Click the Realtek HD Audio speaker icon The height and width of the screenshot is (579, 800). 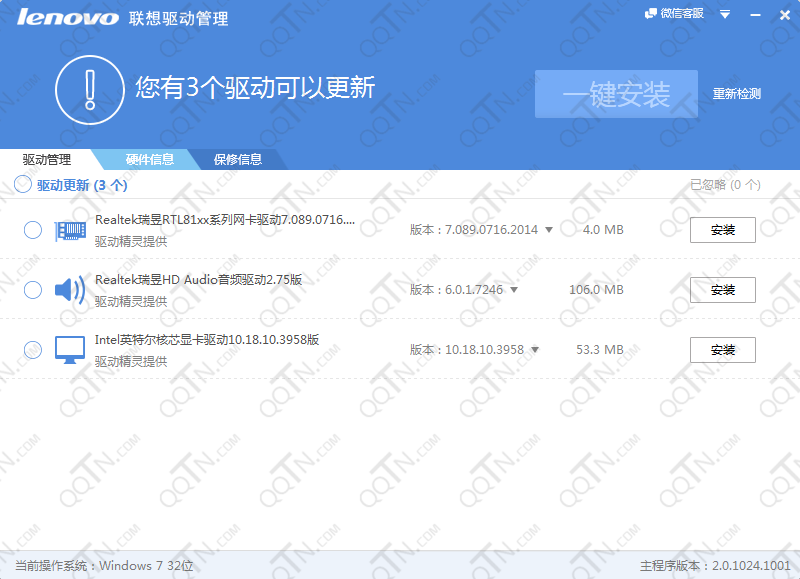69,290
